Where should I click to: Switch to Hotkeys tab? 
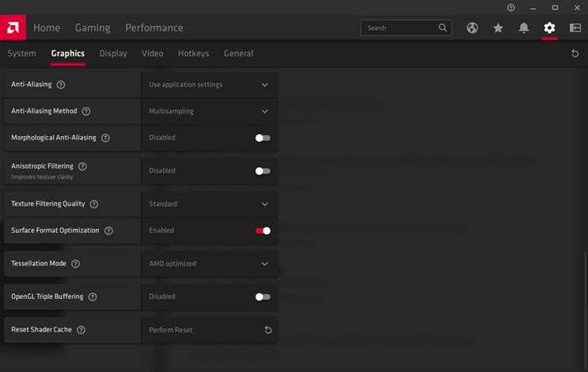tap(193, 53)
